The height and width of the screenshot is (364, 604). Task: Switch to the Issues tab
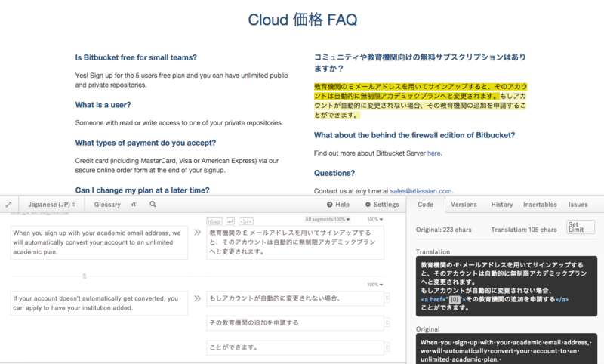pos(578,205)
